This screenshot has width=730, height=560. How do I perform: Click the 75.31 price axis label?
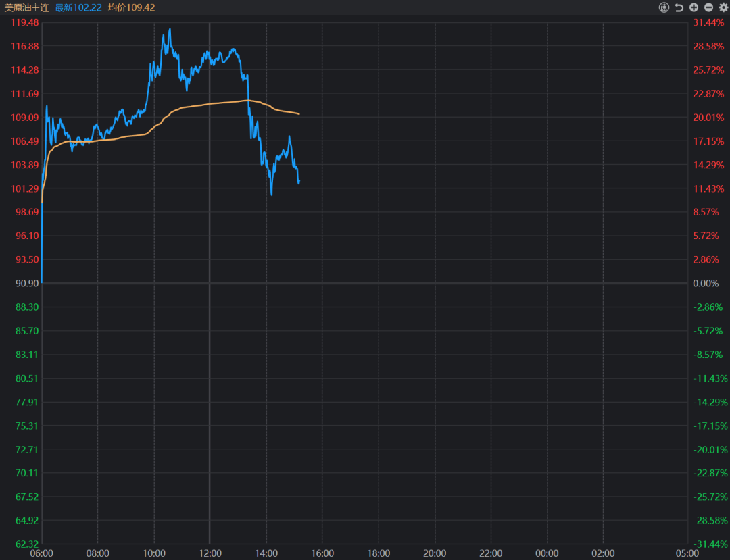click(27, 426)
